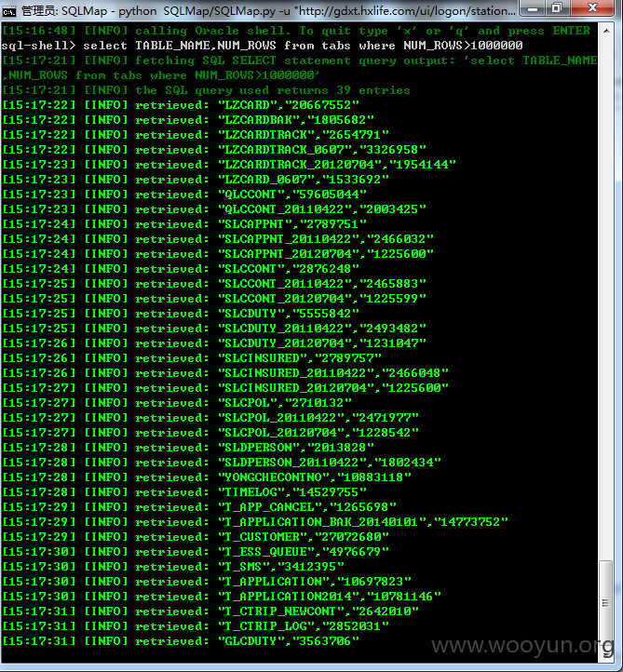The height and width of the screenshot is (672, 623).
Task: Click the row "T_APPLICATION","10697823"
Action: pos(207,582)
